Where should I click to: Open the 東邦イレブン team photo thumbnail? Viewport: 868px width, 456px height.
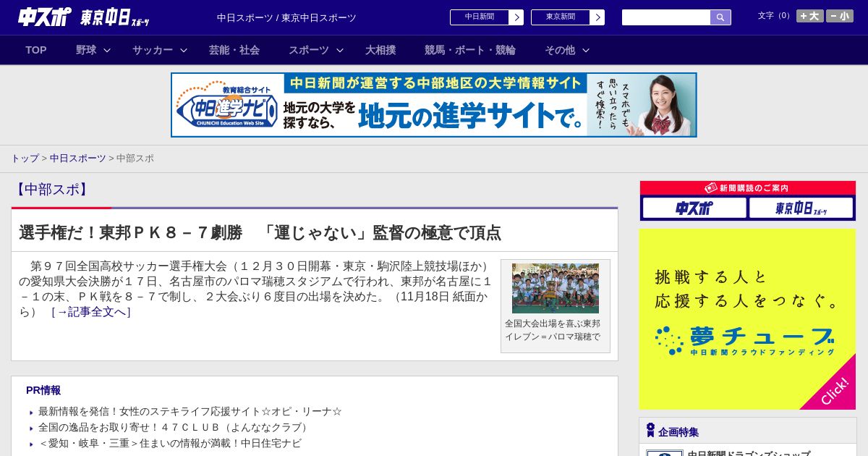tap(556, 288)
